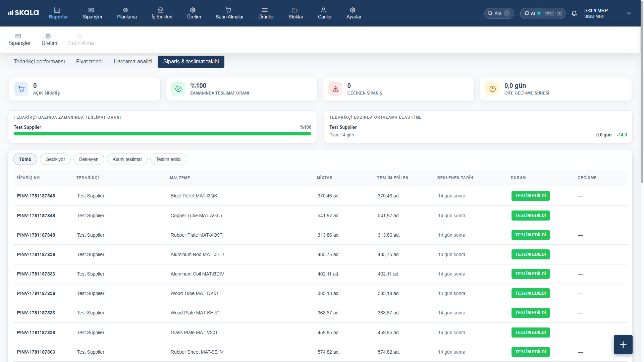This screenshot has width=644, height=362.
Task: Open the AI assistant pill
Action: [x=543, y=13]
